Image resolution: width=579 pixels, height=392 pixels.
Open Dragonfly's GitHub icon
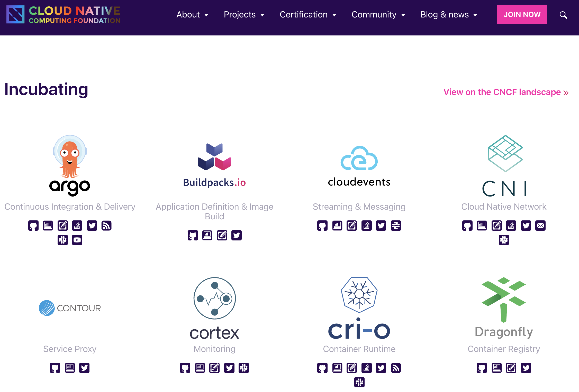482,368
